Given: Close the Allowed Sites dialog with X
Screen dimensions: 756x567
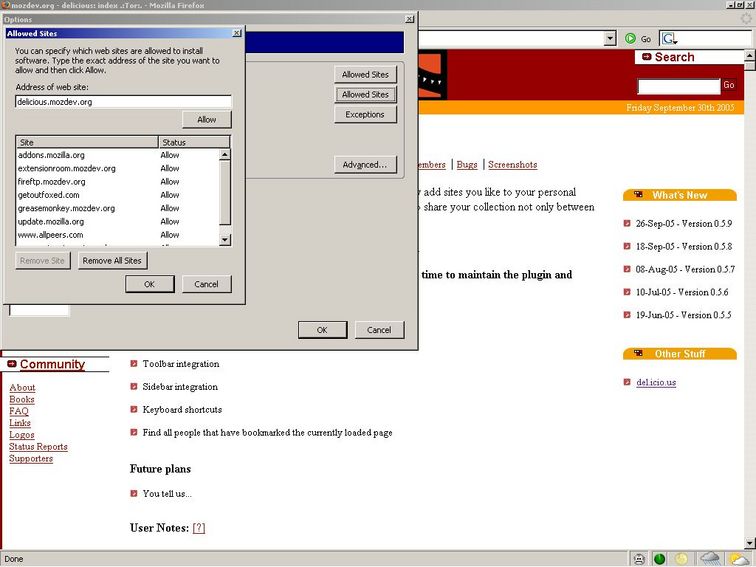Looking at the screenshot, I should [237, 33].
